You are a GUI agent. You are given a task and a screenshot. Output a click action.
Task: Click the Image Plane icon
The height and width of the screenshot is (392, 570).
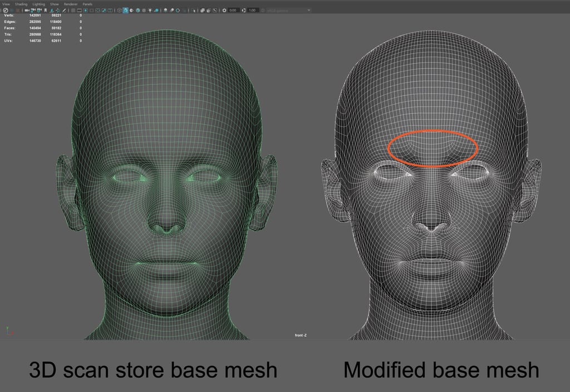click(52, 10)
